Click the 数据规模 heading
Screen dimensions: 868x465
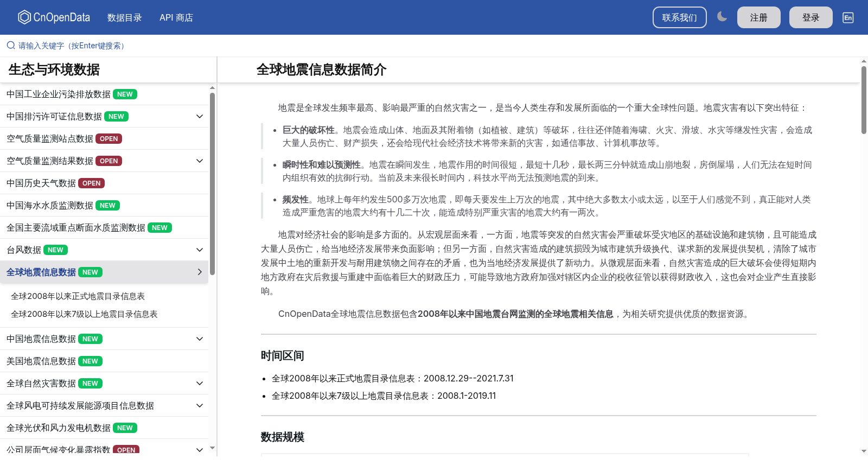[282, 437]
